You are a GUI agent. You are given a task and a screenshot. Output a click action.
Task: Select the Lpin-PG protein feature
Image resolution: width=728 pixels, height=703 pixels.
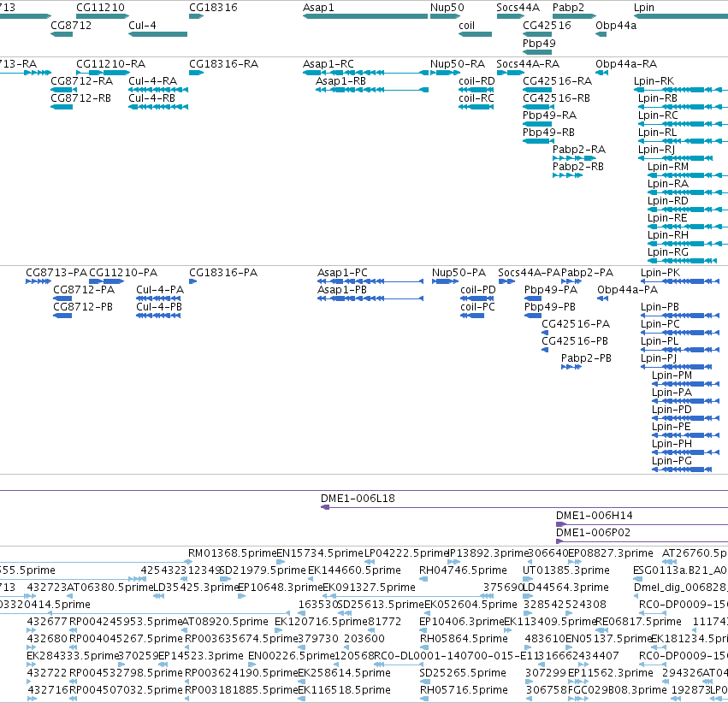pyautogui.click(x=682, y=470)
